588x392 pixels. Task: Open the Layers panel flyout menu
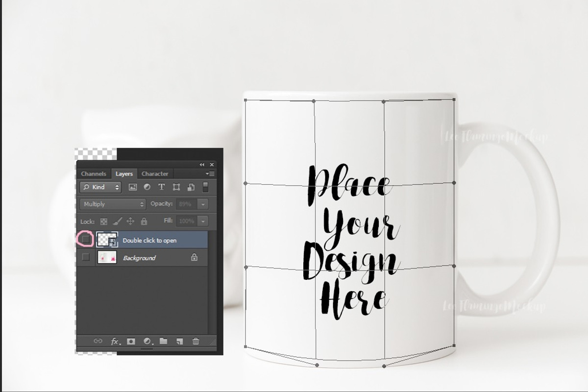pos(210,173)
